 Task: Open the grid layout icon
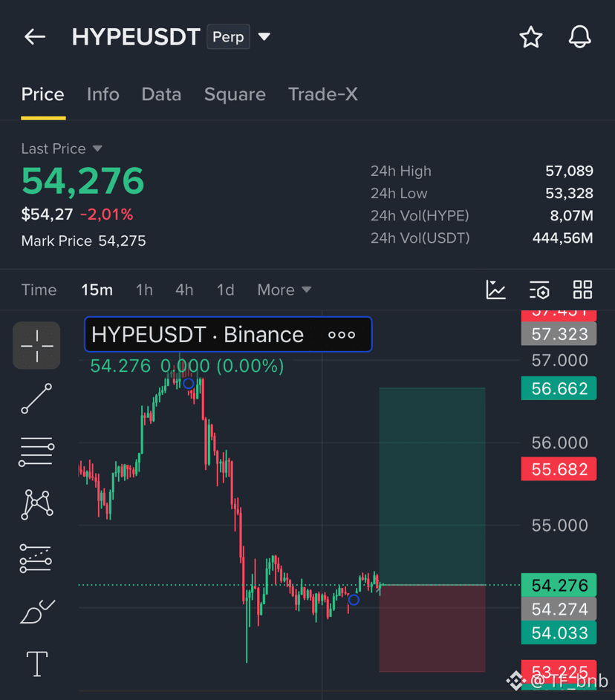582,290
